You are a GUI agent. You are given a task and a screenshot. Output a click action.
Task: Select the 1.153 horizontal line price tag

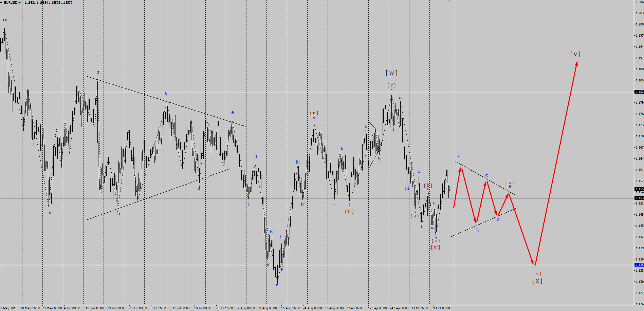(x=639, y=198)
